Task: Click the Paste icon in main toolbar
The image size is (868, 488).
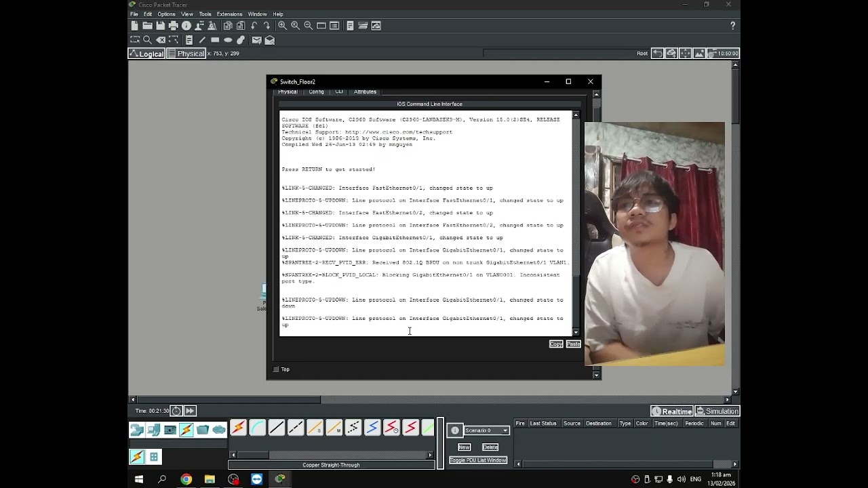Action: (241, 26)
